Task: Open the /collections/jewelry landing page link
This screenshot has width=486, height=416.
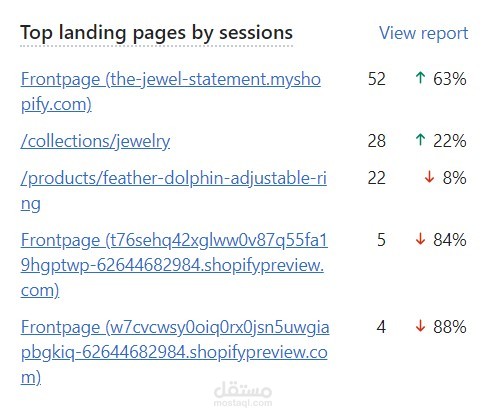Action: [95, 141]
